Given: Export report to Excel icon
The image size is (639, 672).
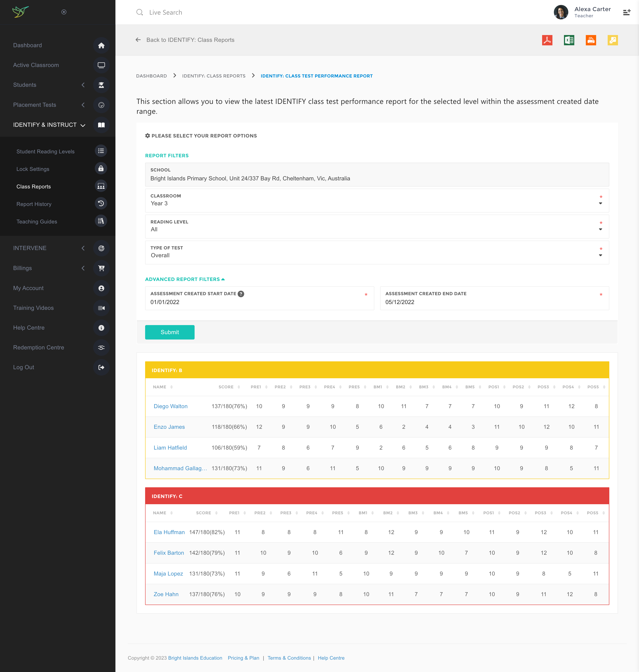Looking at the screenshot, I should coord(569,40).
